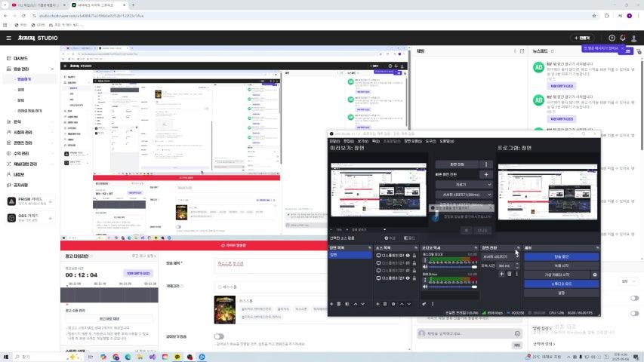Expand 시청자 관리 section in sidebar
Image resolution: width=644 pixels, height=362 pixels.
click(52, 132)
